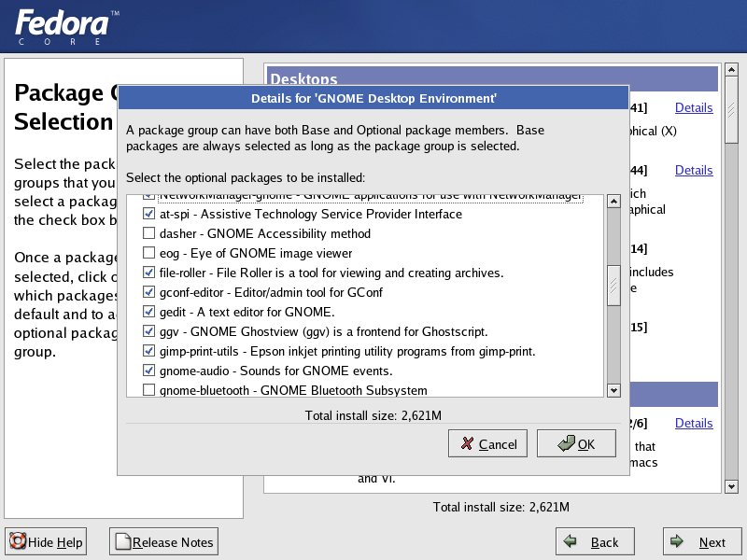Click the package list scroll up arrow

(x=613, y=201)
